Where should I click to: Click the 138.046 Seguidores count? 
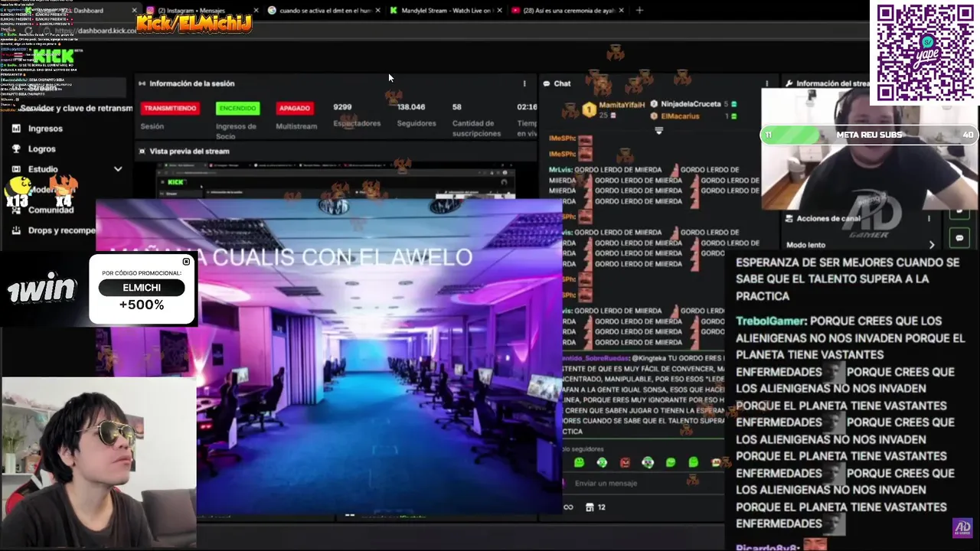coord(411,107)
